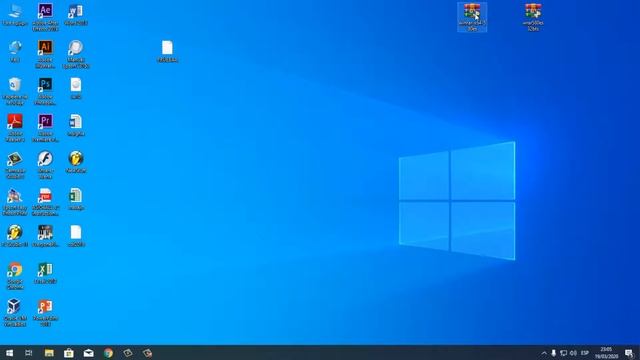Select the Oracle VM VirtualBox shortcut
This screenshot has width=640, height=360.
15,312
